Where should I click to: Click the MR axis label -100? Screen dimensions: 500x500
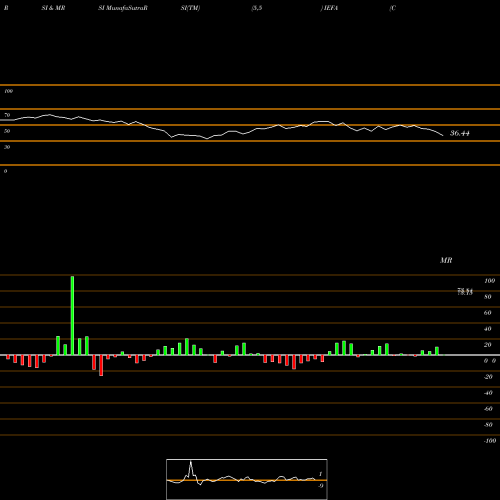(490, 441)
